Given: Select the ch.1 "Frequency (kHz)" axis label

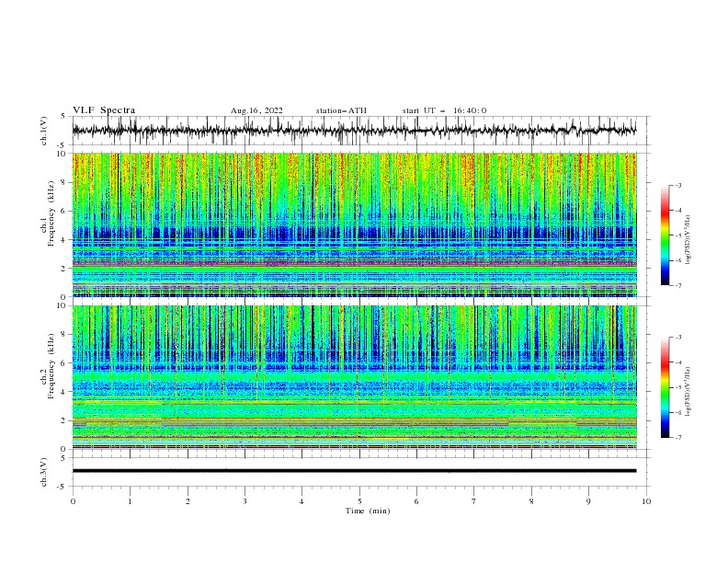Looking at the screenshot, I should 51,215.
